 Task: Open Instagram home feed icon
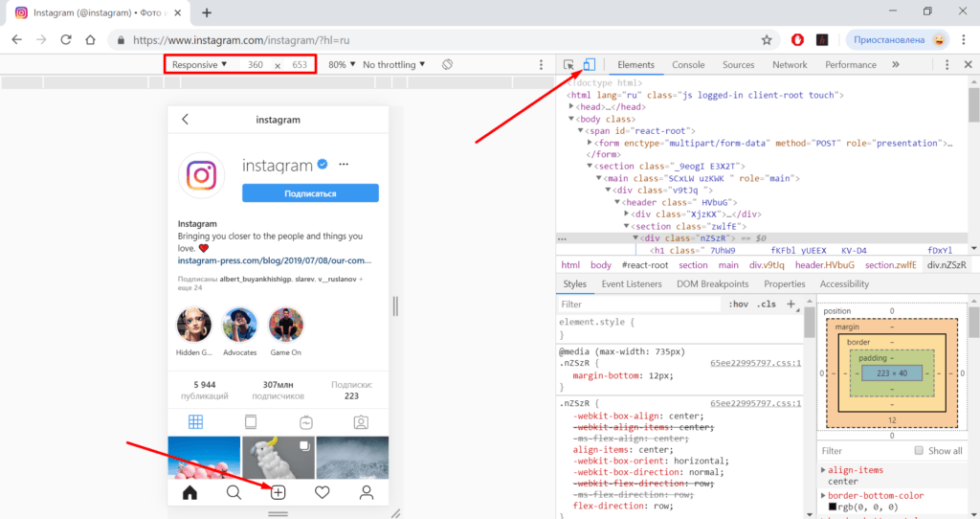tap(190, 493)
